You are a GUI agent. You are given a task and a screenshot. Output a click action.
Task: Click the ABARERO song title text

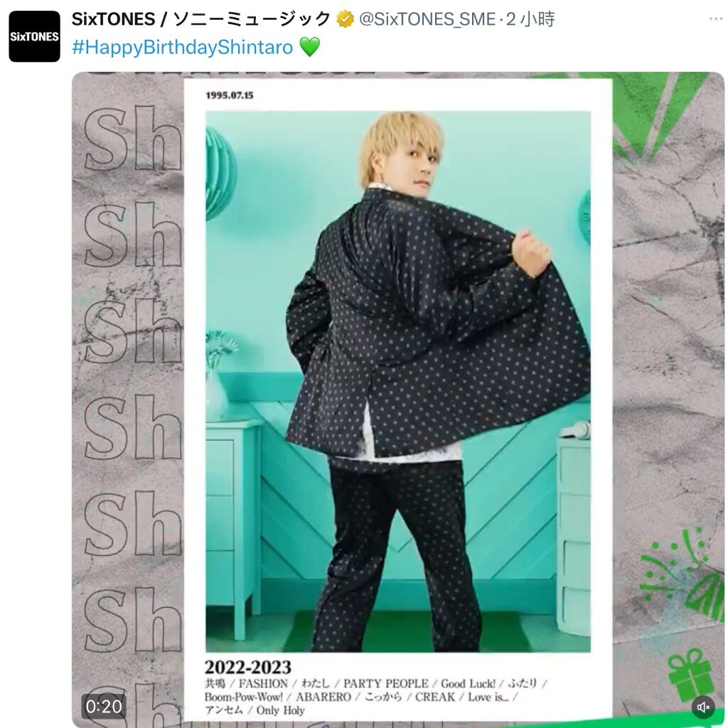(x=323, y=697)
